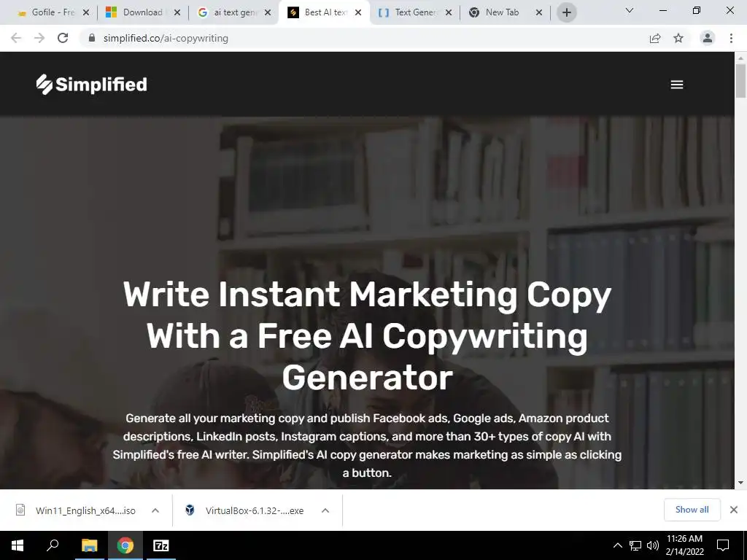This screenshot has height=560, width=747.
Task: Switch to the Text Generator tab
Action: tap(414, 12)
